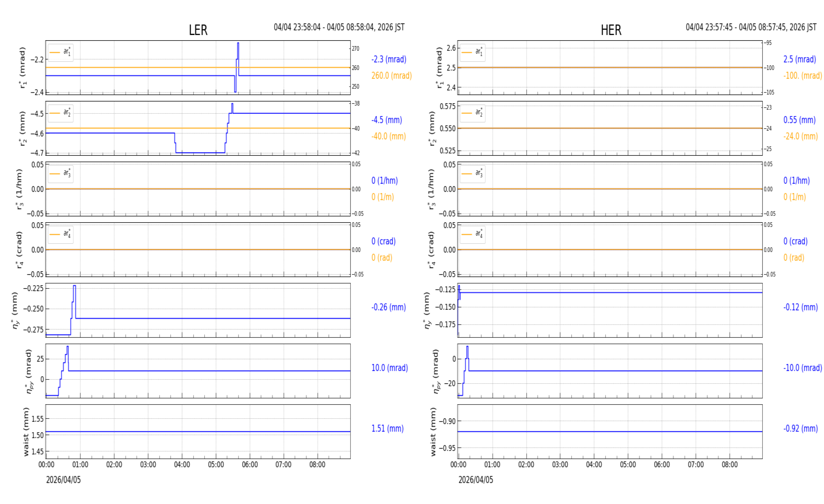Click the LER ηpy* (mrad) axis label
The image size is (824, 504).
click(x=28, y=371)
